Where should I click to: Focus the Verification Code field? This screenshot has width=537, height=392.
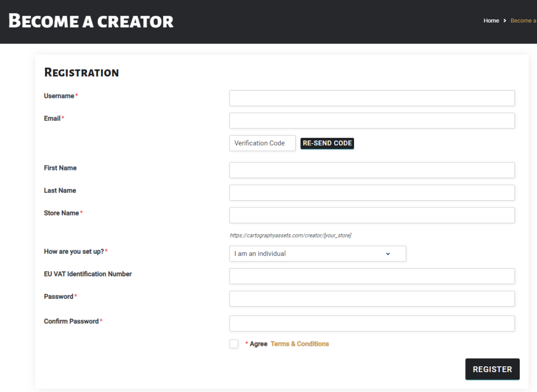pyautogui.click(x=262, y=143)
